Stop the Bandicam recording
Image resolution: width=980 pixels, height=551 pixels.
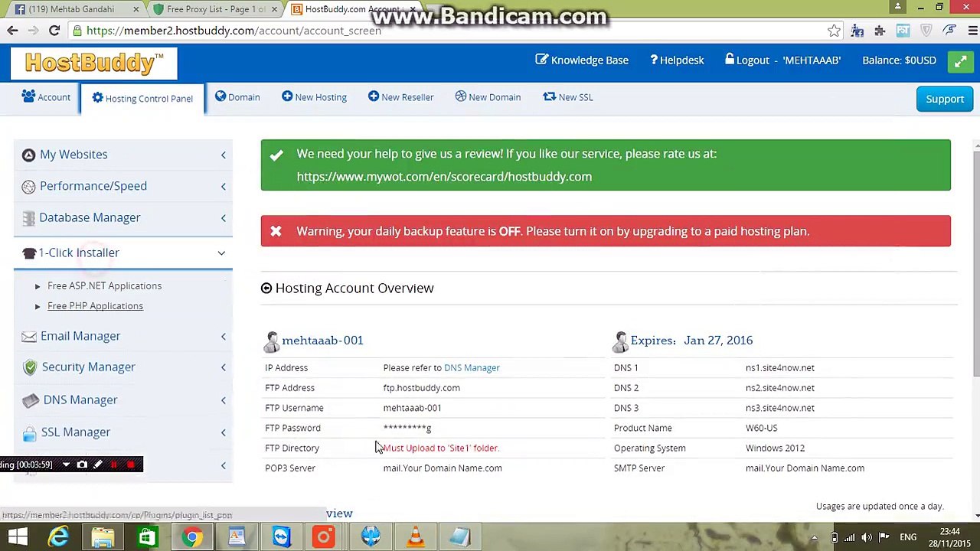[130, 465]
